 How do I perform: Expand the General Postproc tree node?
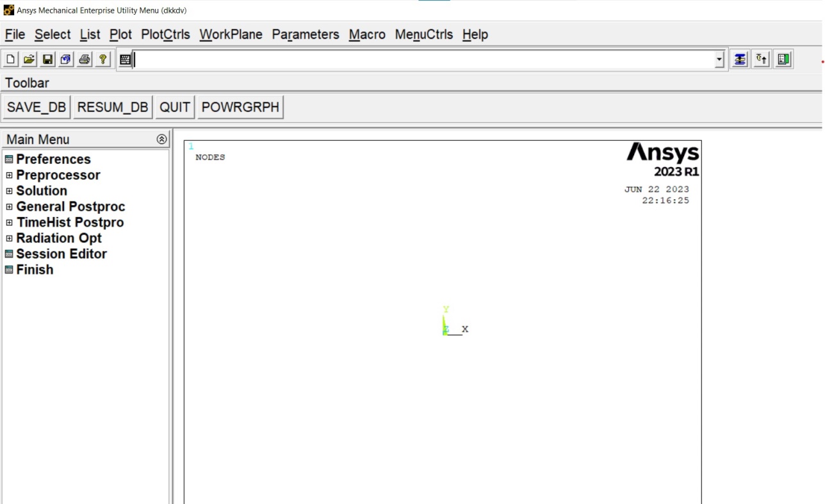[9, 207]
